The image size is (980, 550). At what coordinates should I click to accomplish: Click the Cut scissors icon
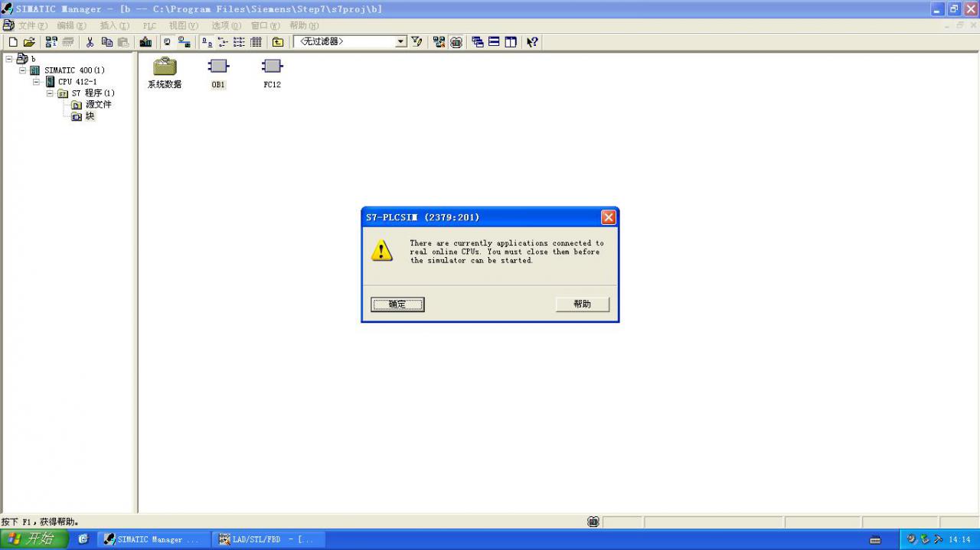[x=90, y=42]
